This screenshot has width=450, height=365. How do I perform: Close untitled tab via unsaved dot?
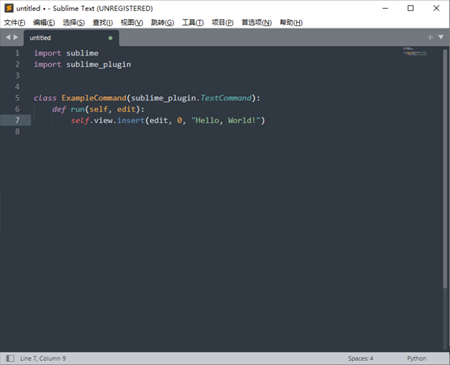coord(110,38)
